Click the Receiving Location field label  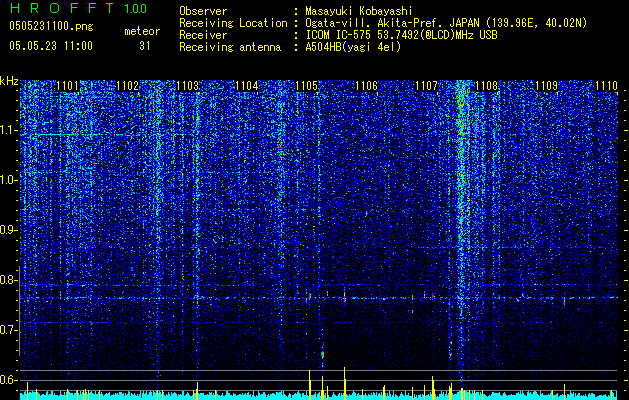[233, 23]
